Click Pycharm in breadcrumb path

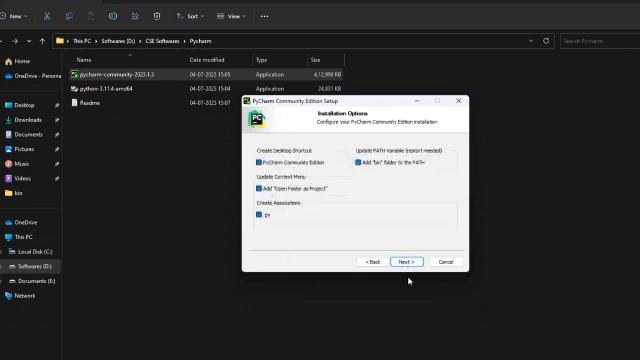click(x=200, y=41)
